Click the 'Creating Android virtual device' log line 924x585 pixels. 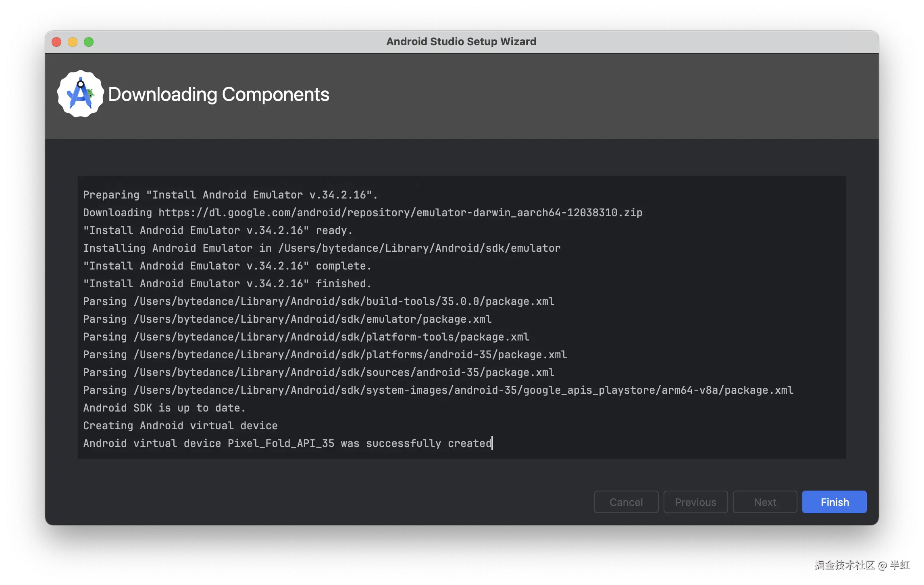point(180,426)
